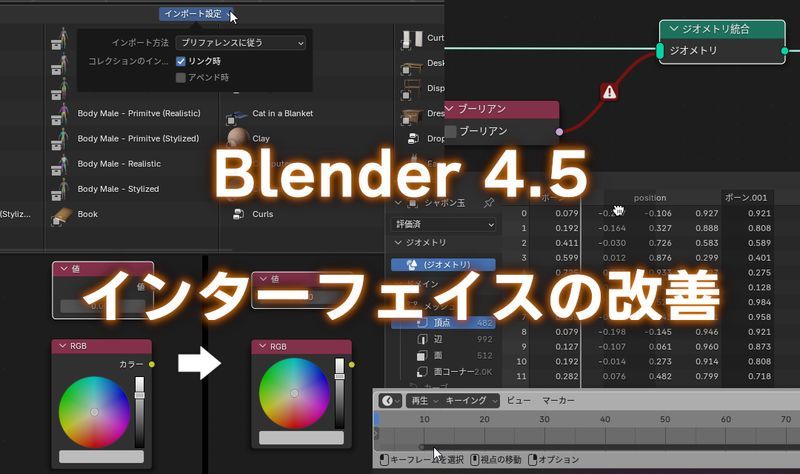800x474 pixels.
Task: Enable the アペンド時 checkbox
Action: point(180,78)
